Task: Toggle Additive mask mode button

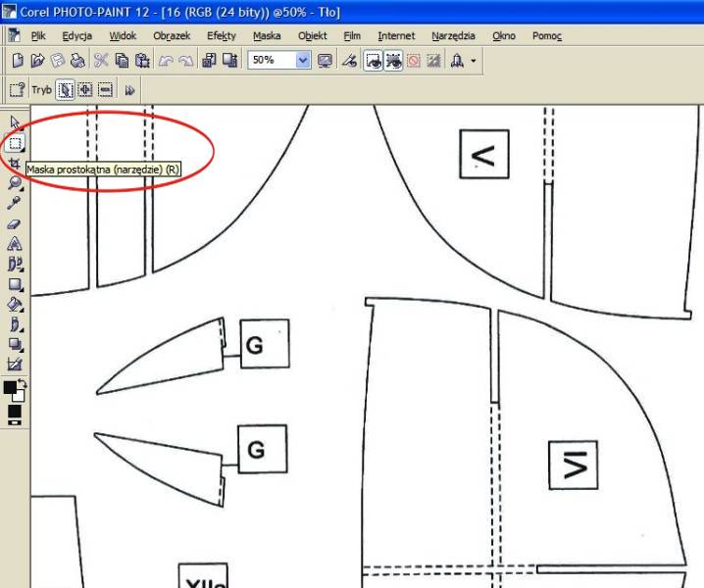Action: 85,90
